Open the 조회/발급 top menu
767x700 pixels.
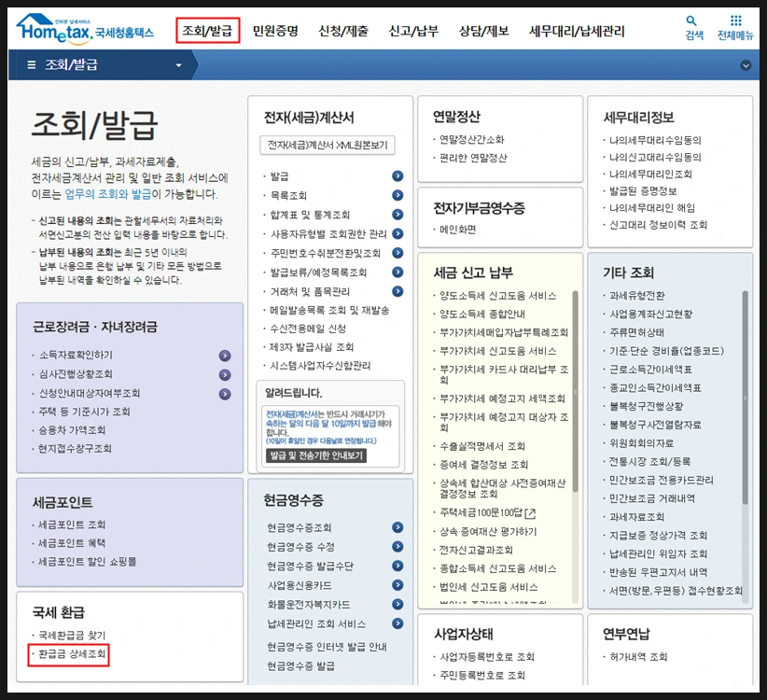(x=207, y=31)
